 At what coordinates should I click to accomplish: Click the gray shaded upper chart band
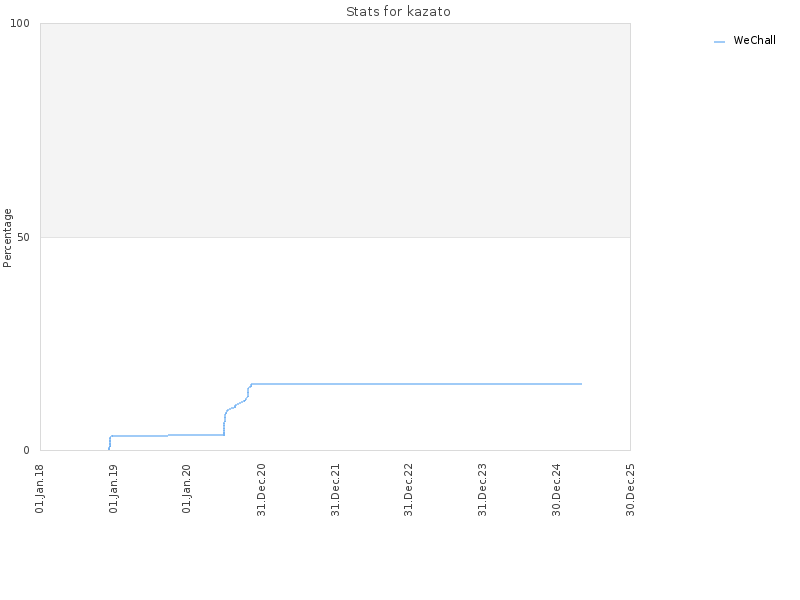[x=335, y=130]
